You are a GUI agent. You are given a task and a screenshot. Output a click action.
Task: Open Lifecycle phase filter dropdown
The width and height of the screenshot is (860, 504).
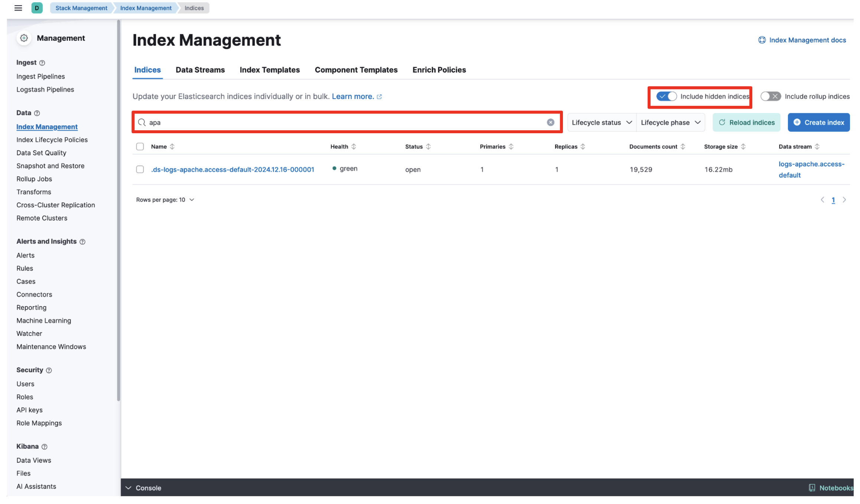click(x=670, y=122)
